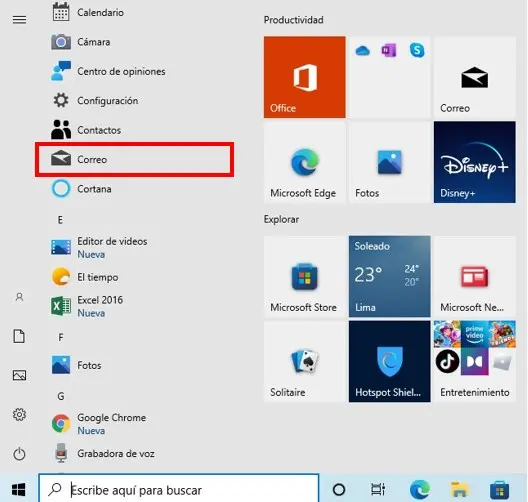The image size is (528, 502).
Task: Open Microsoft Store from the taskbar
Action: [499, 489]
